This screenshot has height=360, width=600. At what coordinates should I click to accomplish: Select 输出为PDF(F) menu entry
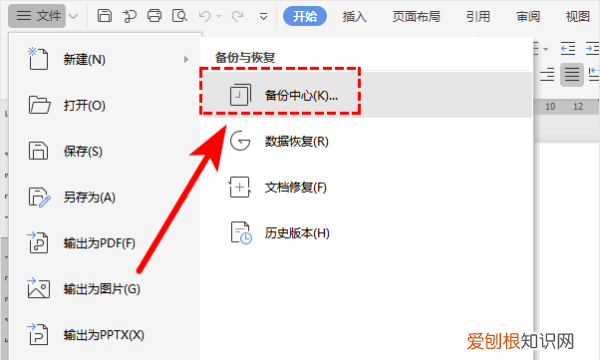[x=105, y=243]
